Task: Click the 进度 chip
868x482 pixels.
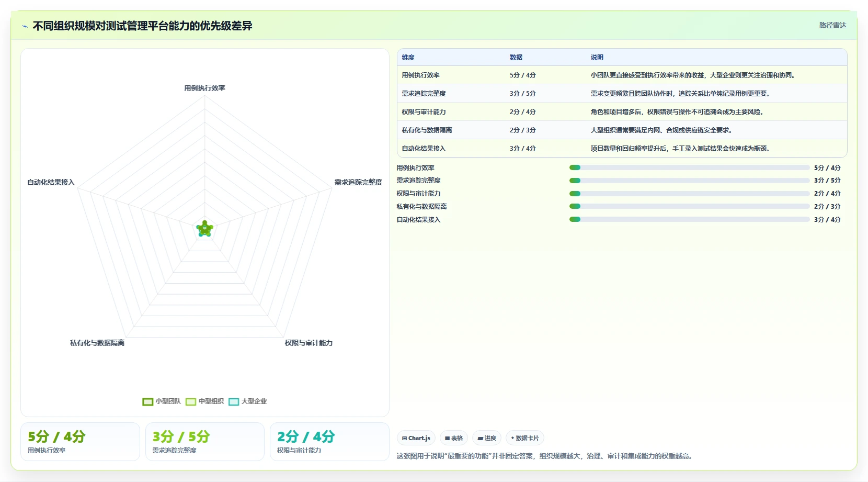Action: point(487,438)
